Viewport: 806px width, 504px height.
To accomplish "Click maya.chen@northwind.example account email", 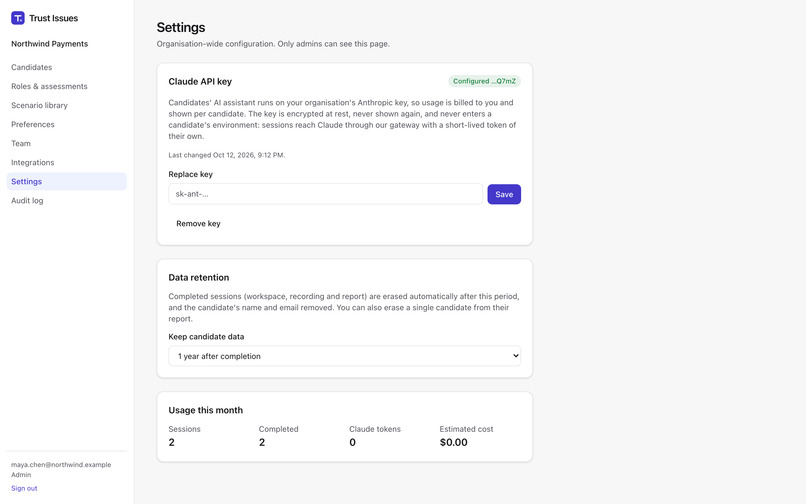I will tap(61, 464).
